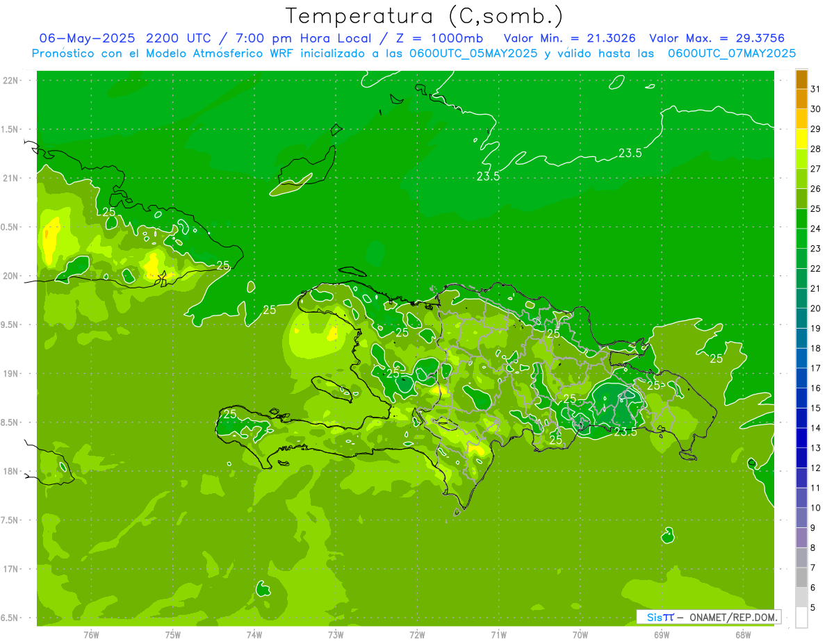Click the WRF model forecast subtitle line
Viewport: 834px width, 644px height.
[x=414, y=53]
